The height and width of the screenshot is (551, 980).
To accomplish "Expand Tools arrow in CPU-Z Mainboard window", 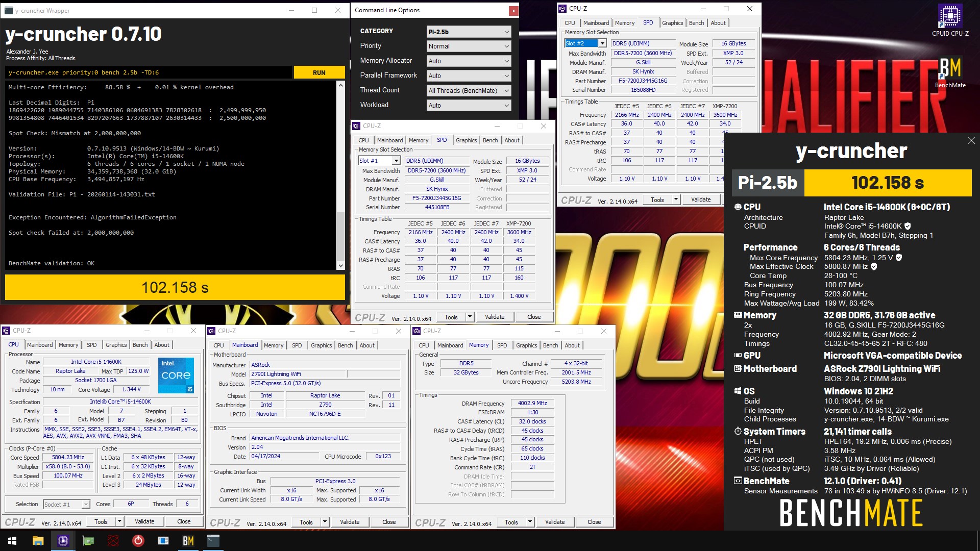I will click(325, 522).
